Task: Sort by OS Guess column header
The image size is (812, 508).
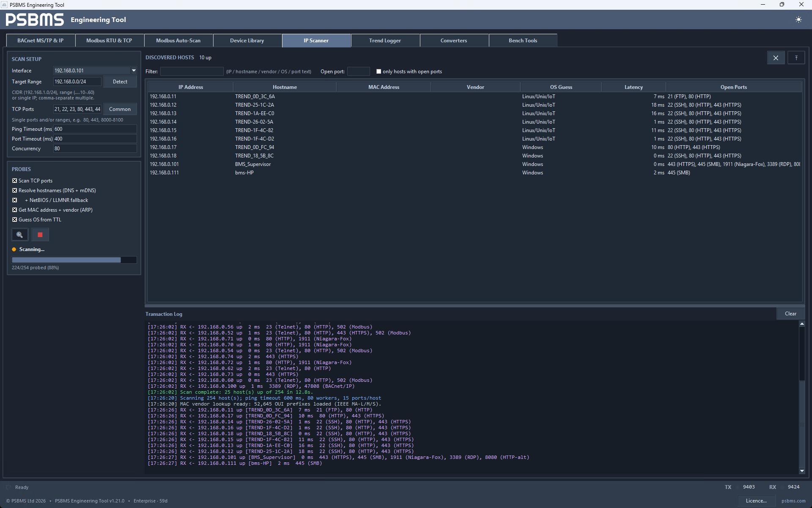Action: click(561, 87)
